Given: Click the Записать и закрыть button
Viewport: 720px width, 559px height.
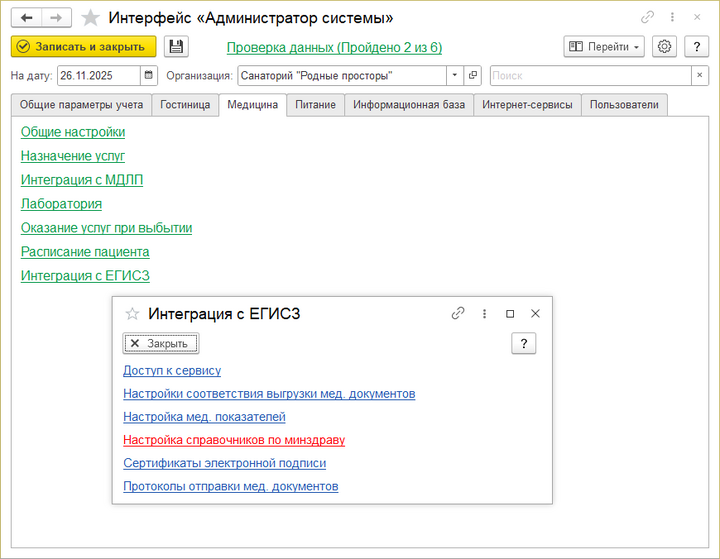Looking at the screenshot, I should pos(84,47).
